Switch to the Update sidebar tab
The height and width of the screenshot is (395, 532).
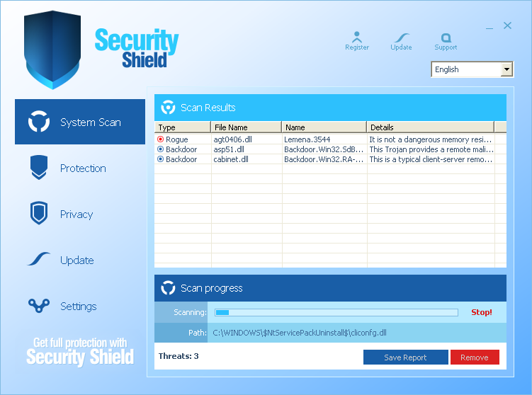coord(77,261)
